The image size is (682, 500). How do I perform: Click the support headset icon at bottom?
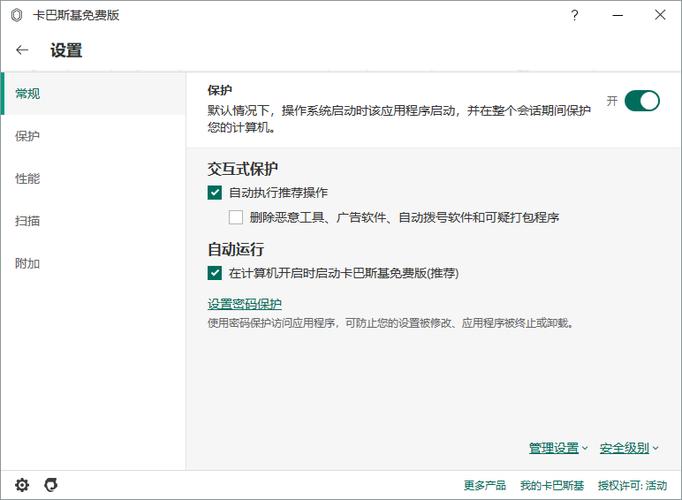(x=51, y=485)
